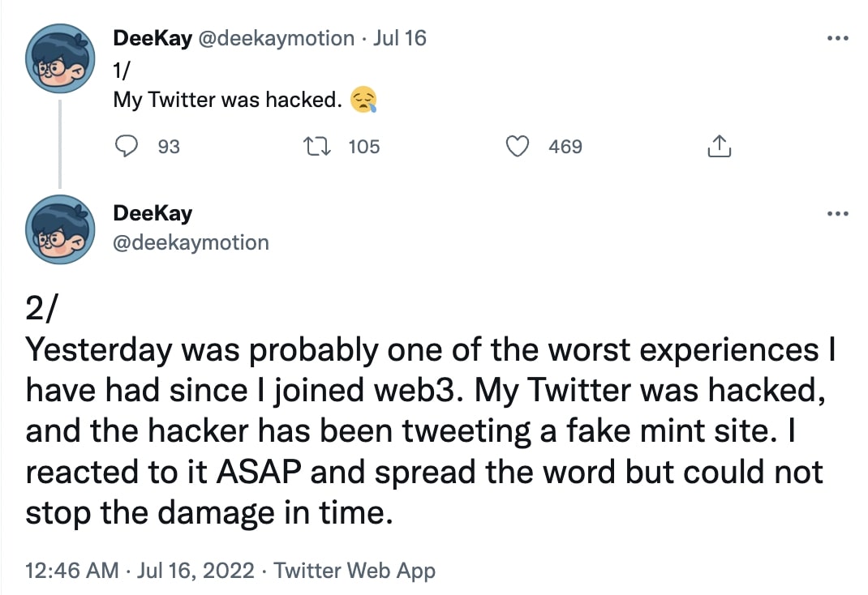Open the 12:46 AM · Jul 16, 2022 timestamp
This screenshot has width=868, height=595.
pyautogui.click(x=140, y=570)
